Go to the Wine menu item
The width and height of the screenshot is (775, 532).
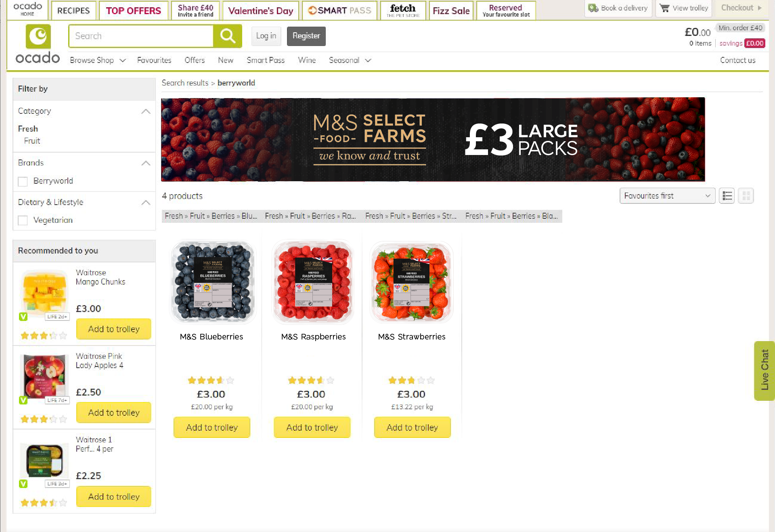(307, 60)
